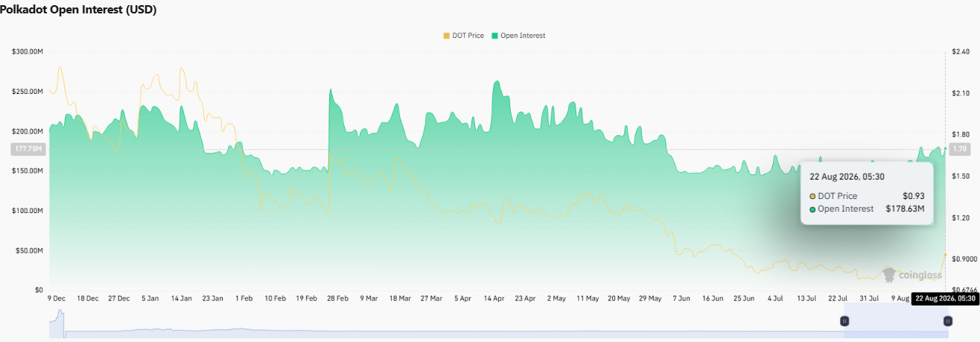Click the $150.00M left axis label
Image resolution: width=980 pixels, height=342 pixels.
tap(28, 171)
